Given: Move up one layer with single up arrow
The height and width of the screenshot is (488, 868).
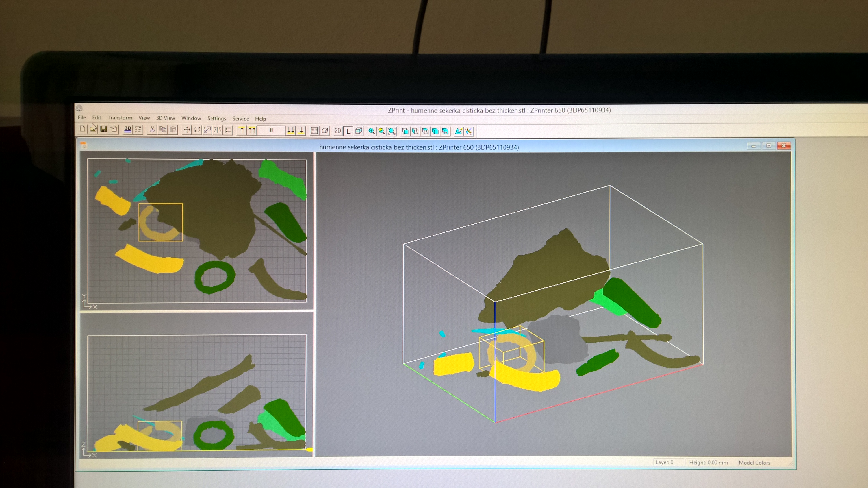Looking at the screenshot, I should pyautogui.click(x=242, y=130).
